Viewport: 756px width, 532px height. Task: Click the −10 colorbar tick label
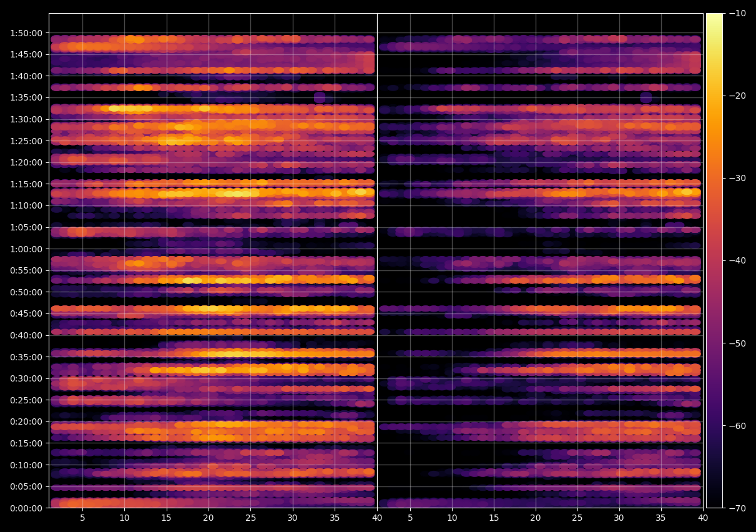(x=737, y=13)
